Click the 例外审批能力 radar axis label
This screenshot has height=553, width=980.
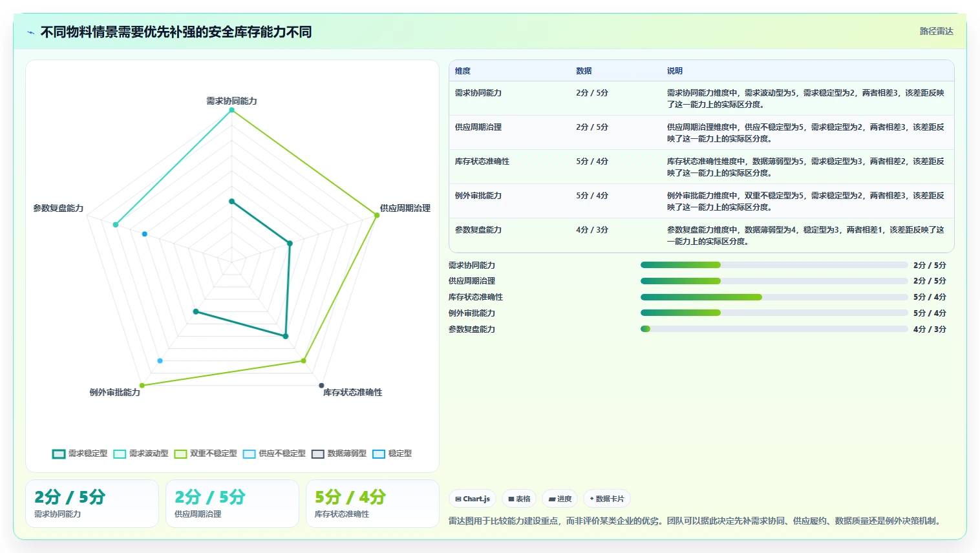(x=115, y=392)
